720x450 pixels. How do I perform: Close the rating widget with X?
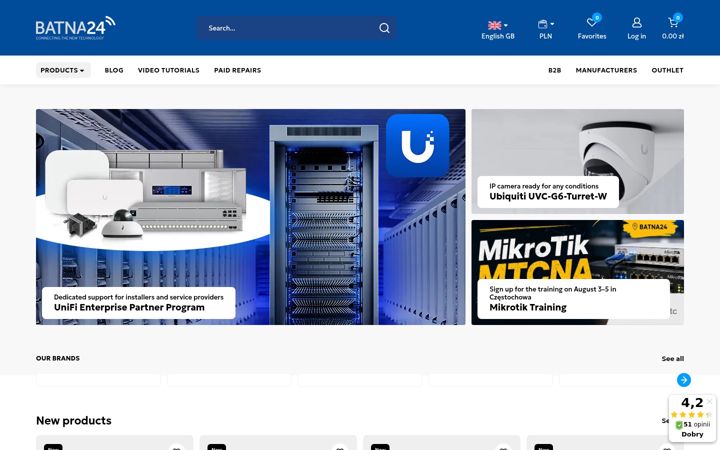tap(710, 401)
